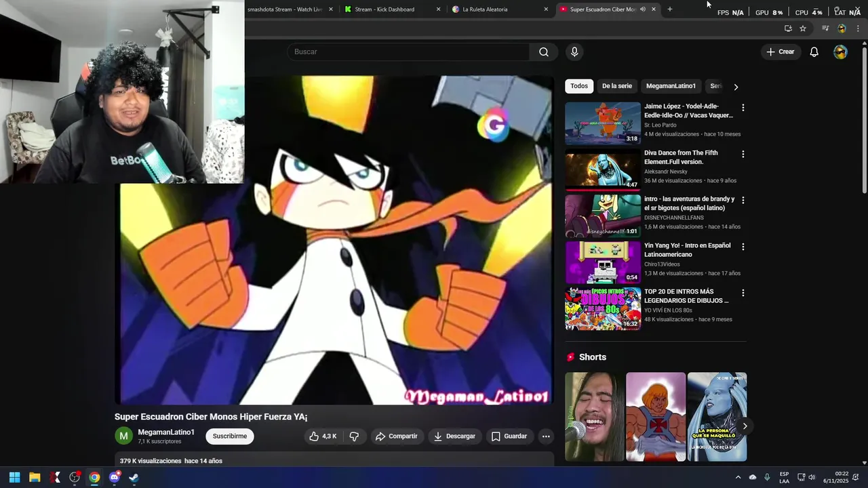The image size is (868, 488).
Task: Open the Jaime López Yodel thumbnail
Action: coord(603,123)
